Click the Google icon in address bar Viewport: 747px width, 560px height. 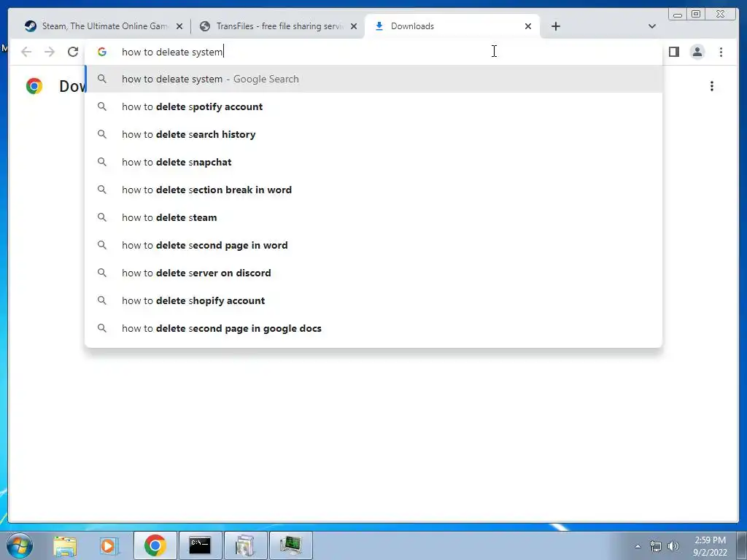click(102, 52)
